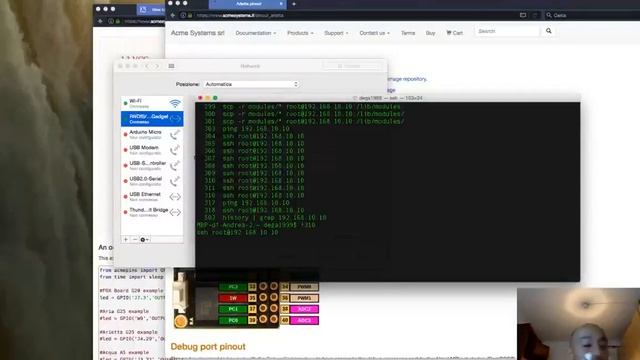Click the red 5V pin label
The height and width of the screenshot is (360, 640).
pos(233,298)
